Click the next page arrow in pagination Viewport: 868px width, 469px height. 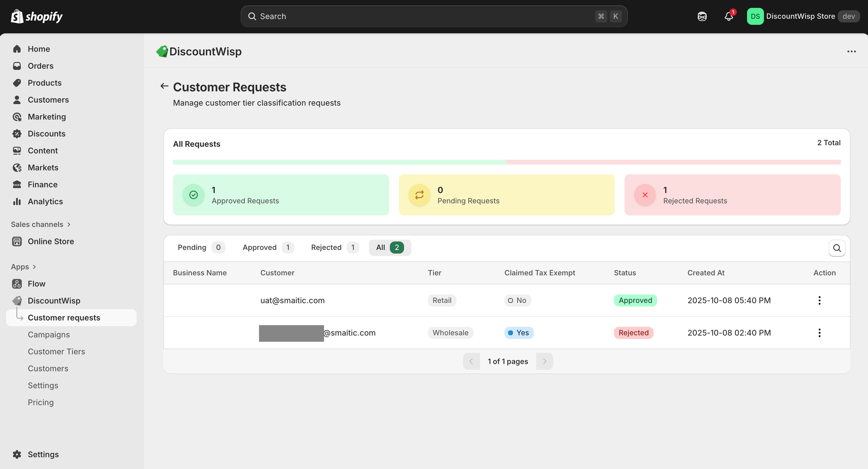[x=544, y=361]
